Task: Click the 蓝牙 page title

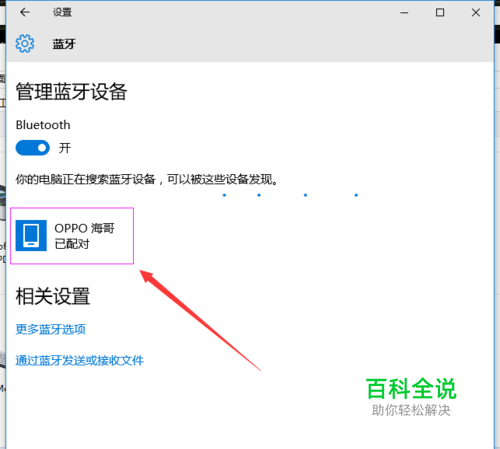Action: (x=64, y=44)
